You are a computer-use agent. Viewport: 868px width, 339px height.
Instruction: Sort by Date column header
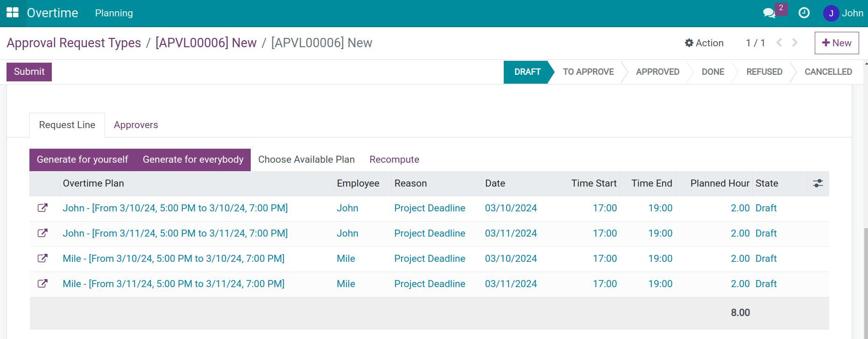click(x=520, y=183)
